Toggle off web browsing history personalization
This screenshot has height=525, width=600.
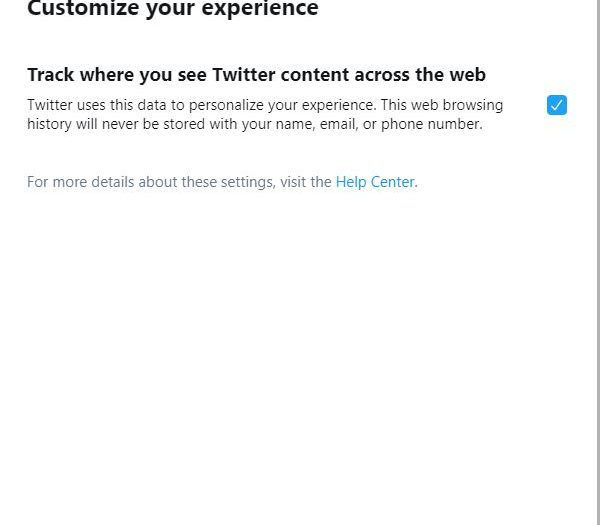[x=557, y=105]
